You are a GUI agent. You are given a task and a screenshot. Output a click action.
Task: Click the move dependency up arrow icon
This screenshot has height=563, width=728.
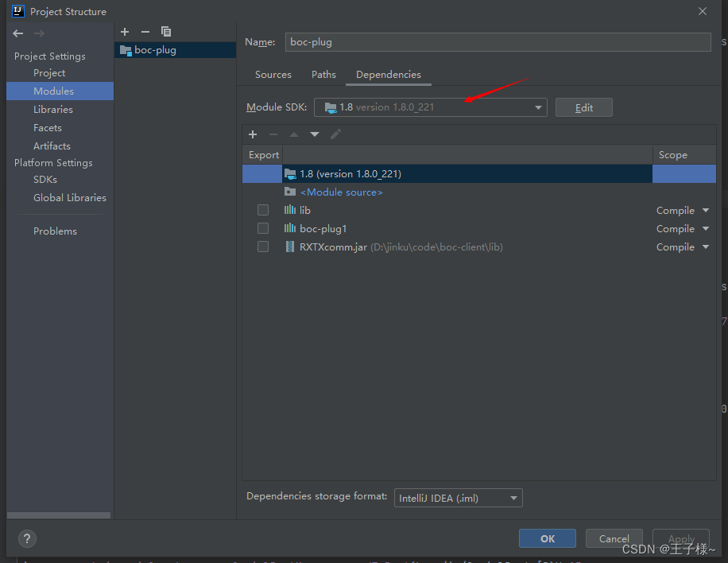294,134
